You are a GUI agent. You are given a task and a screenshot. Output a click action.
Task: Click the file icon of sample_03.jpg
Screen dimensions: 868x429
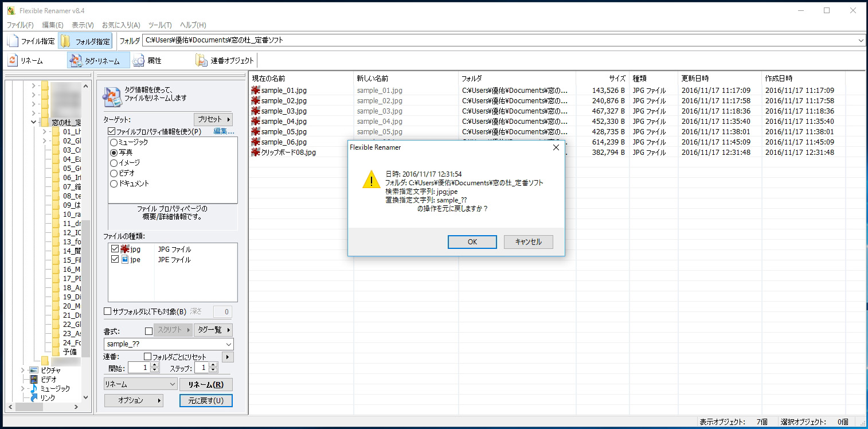pos(256,111)
